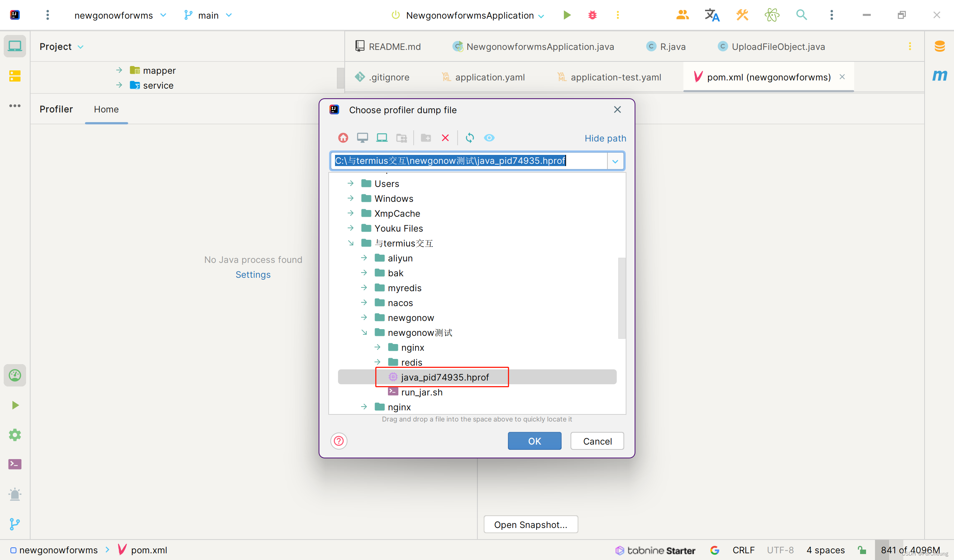The image size is (954, 560).
Task: Click the Database icon on right sidebar
Action: point(939,47)
